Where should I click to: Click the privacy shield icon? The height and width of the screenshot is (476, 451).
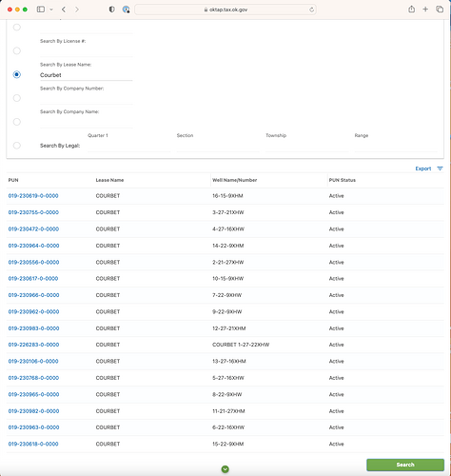(111, 10)
